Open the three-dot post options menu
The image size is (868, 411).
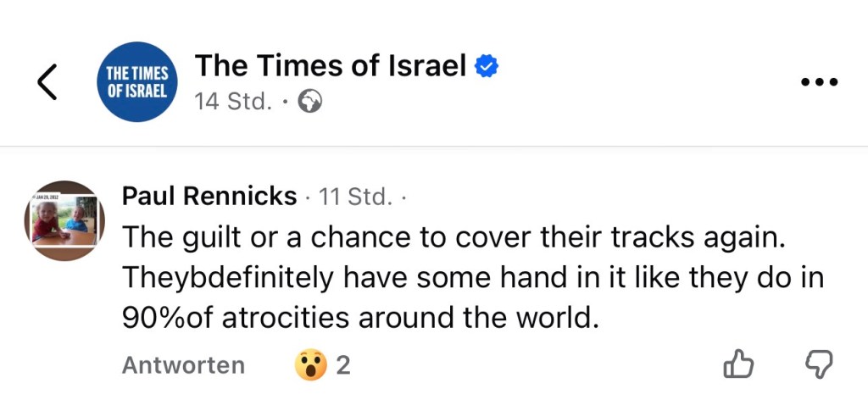pyautogui.click(x=819, y=82)
